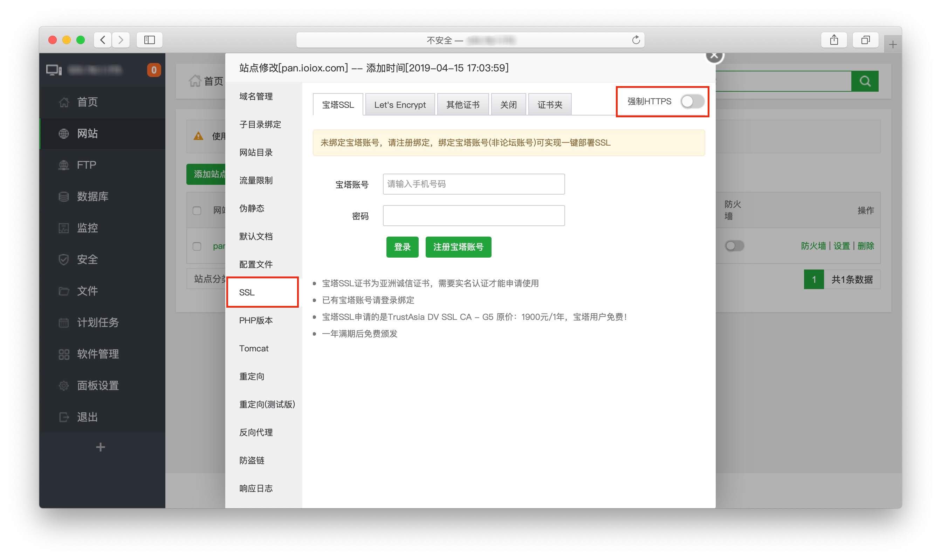Viewport: 941px width, 560px height.
Task: Click the green 登录 button
Action: click(x=402, y=247)
